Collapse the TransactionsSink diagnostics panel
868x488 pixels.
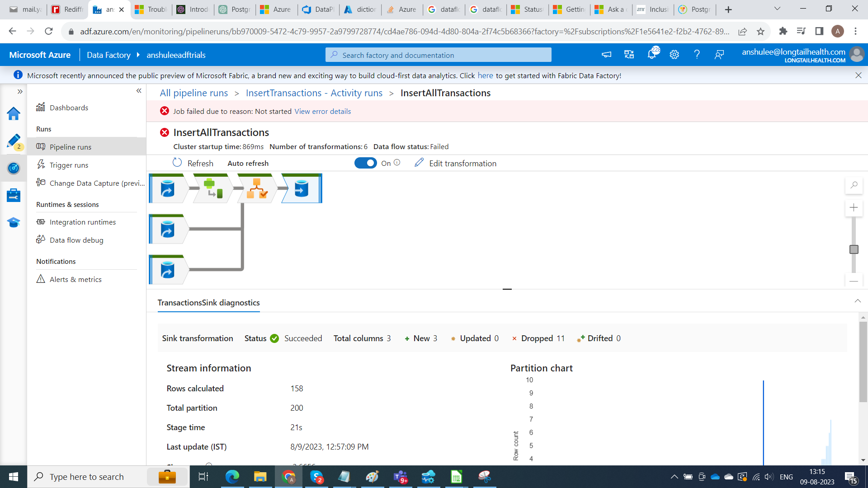coord(858,301)
